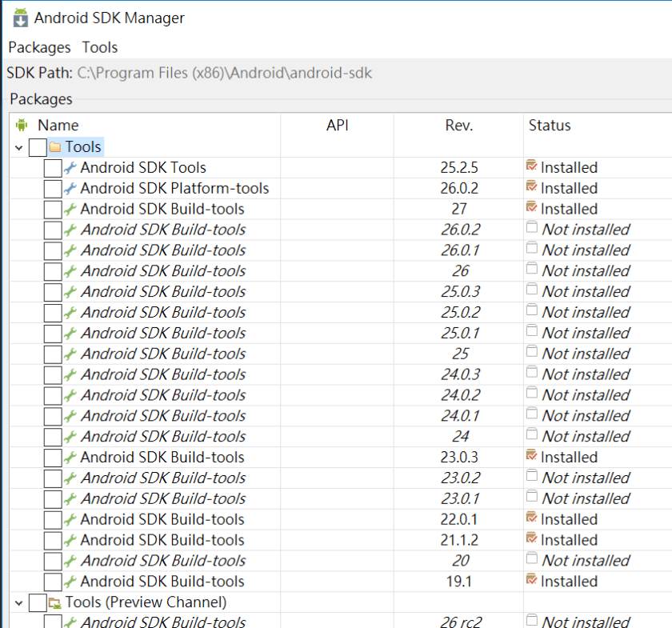Screen dimensions: 672x628
Task: Click wrench icon beside Android SDK Platform-tools
Action: tap(70, 189)
